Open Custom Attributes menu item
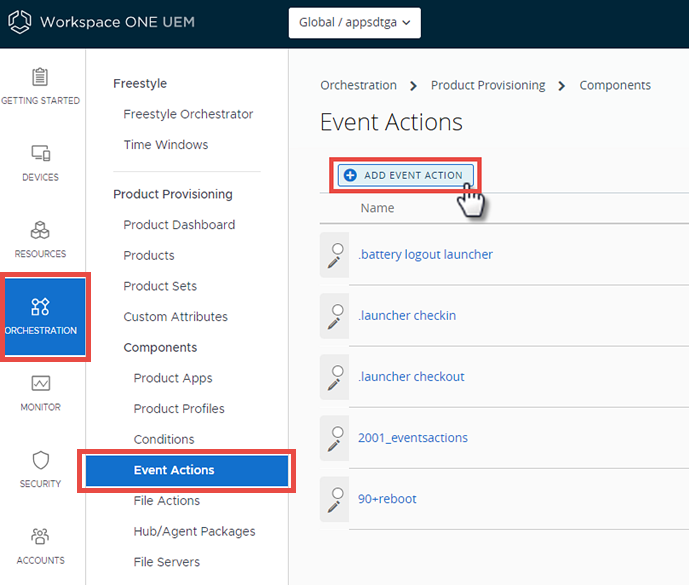The image size is (689, 585). [175, 317]
